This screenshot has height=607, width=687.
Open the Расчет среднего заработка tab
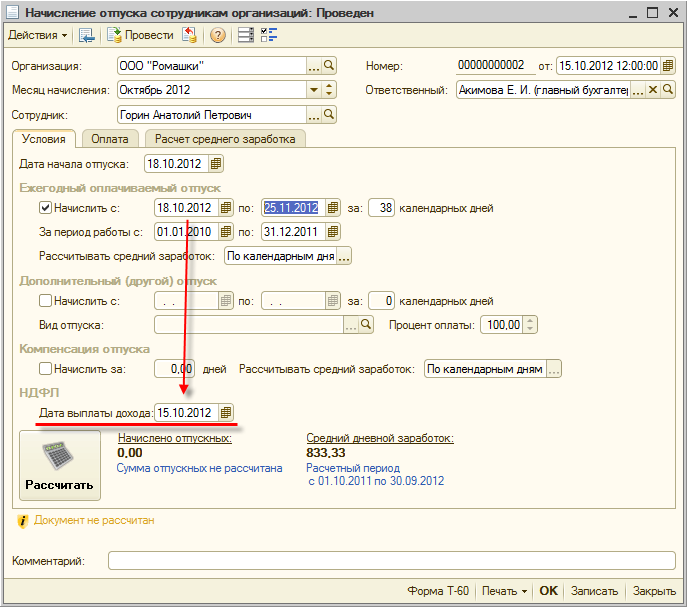[x=225, y=139]
